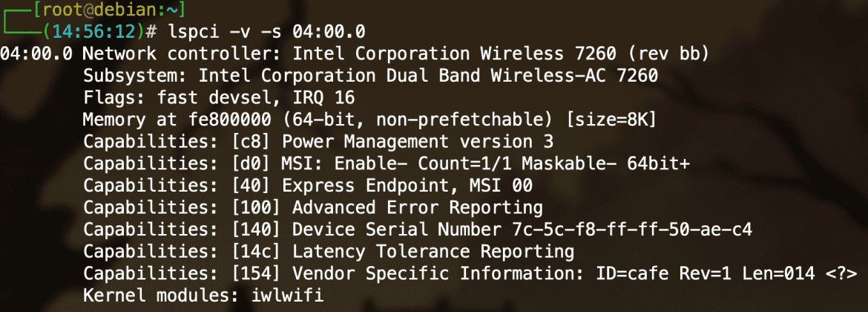The width and height of the screenshot is (868, 312).
Task: Click the Flags fast devsel line
Action: (219, 97)
